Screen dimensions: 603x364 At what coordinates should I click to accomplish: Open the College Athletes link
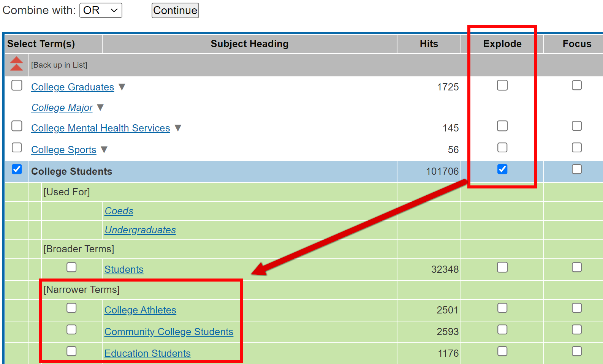140,310
